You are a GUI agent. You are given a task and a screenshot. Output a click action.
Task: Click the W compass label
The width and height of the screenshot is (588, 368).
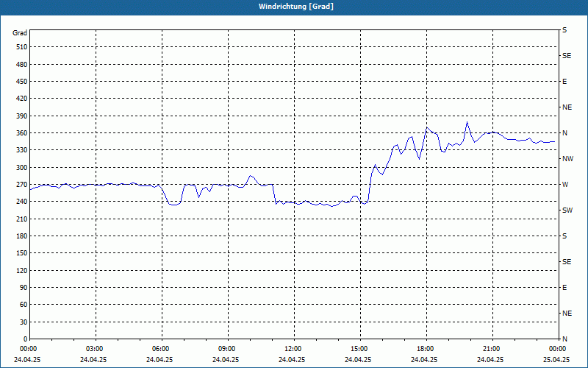[x=565, y=185]
